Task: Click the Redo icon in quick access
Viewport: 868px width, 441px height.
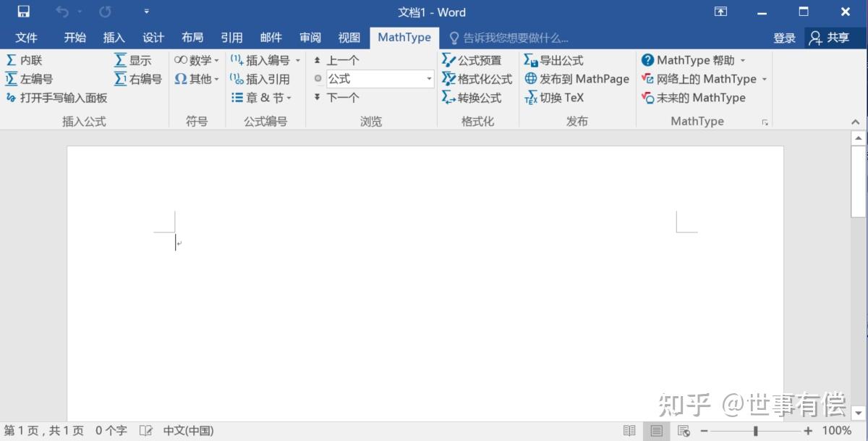Action: pos(106,12)
